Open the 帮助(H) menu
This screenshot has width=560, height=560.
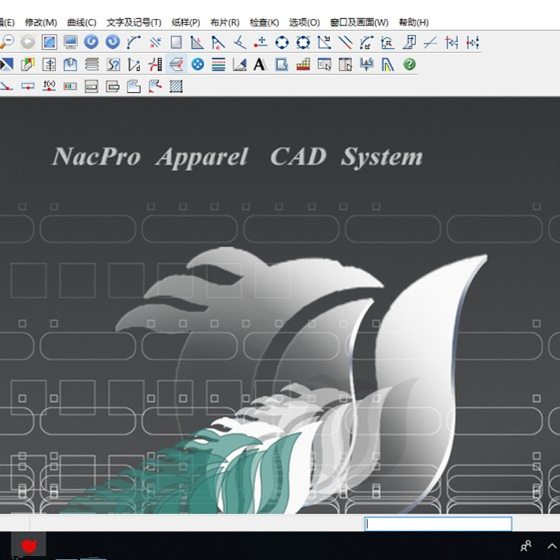click(414, 22)
